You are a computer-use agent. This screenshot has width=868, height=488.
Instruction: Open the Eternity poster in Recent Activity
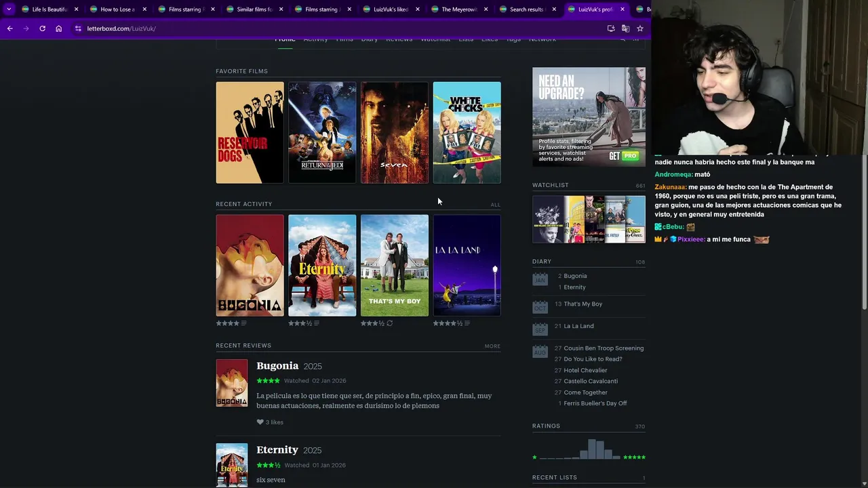pyautogui.click(x=322, y=266)
